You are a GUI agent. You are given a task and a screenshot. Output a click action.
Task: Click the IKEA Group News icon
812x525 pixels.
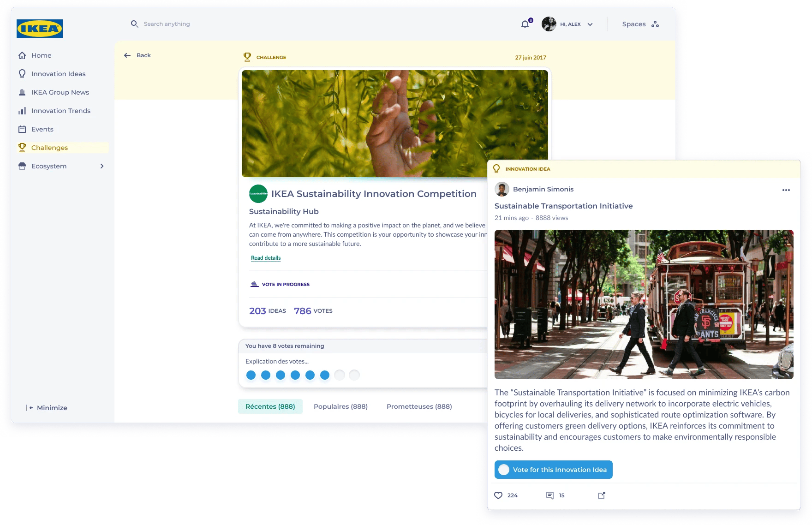point(22,92)
